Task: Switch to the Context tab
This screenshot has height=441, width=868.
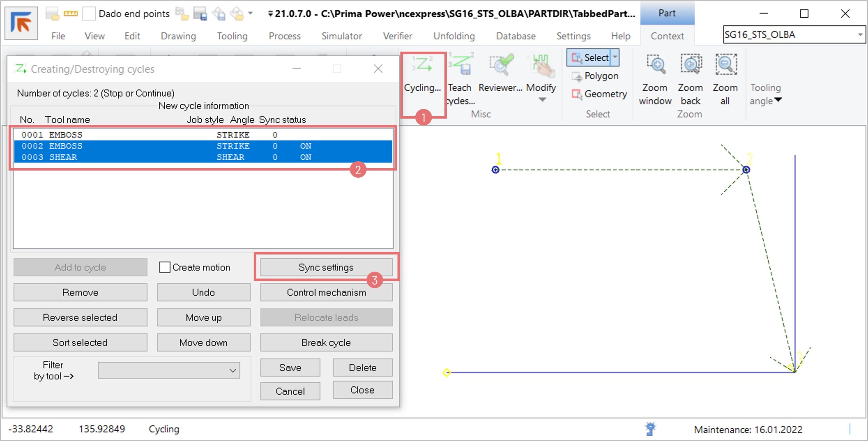Action: 667,36
